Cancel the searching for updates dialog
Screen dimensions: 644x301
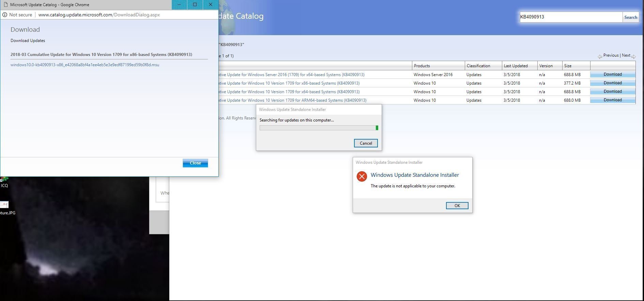[x=366, y=143]
